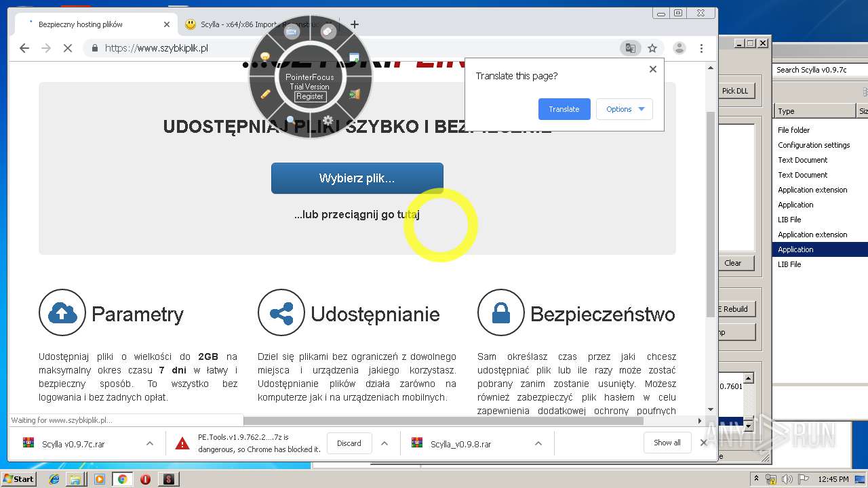The image size is (868, 488).
Task: Select the pencil annotation icon in PointerFocus wheel
Action: pos(266,94)
